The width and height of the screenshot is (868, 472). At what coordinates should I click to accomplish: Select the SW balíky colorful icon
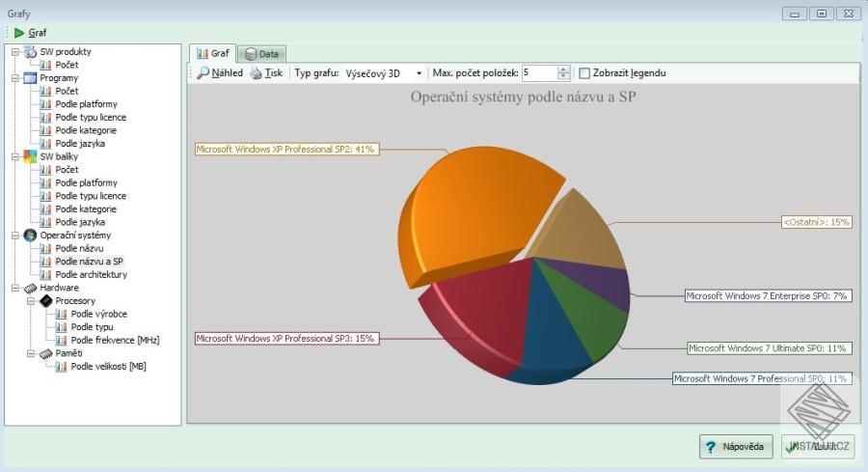coord(31,156)
